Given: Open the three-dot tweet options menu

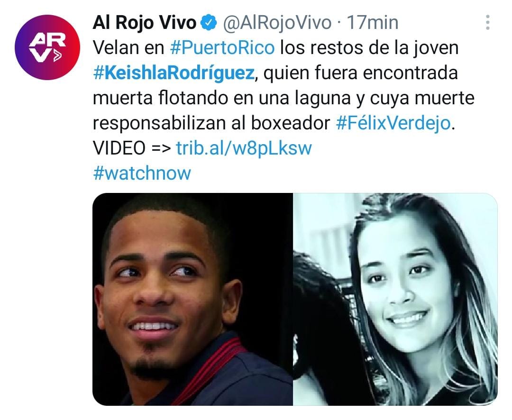Looking at the screenshot, I should click(487, 23).
